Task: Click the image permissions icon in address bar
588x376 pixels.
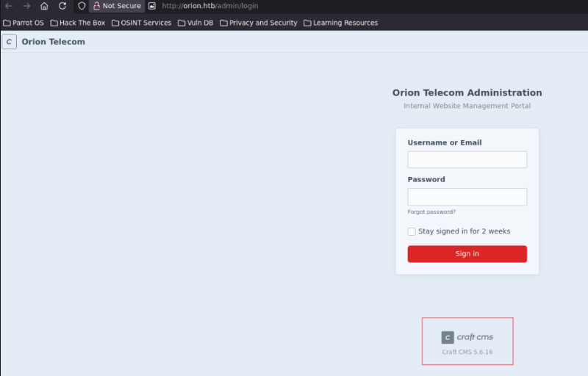Action: pos(152,6)
